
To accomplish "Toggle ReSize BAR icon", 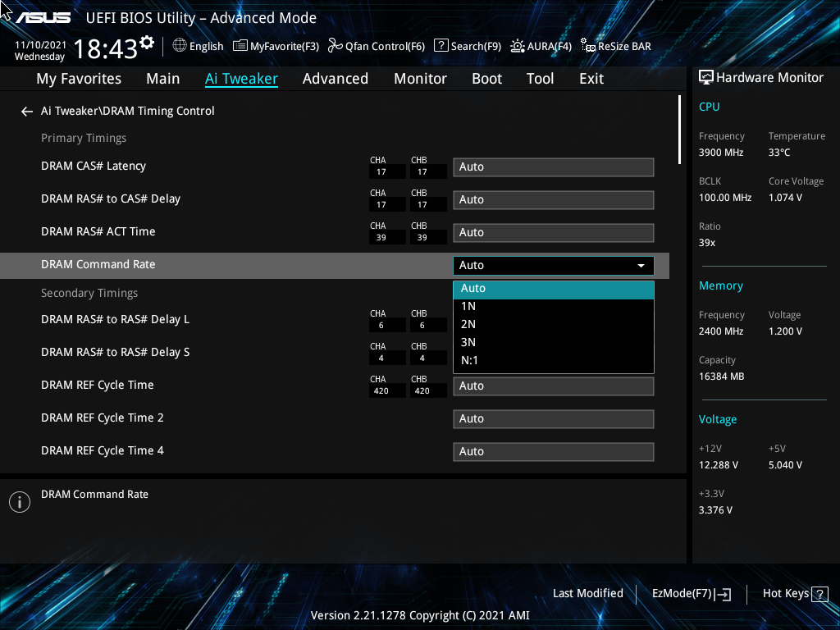I will point(588,46).
